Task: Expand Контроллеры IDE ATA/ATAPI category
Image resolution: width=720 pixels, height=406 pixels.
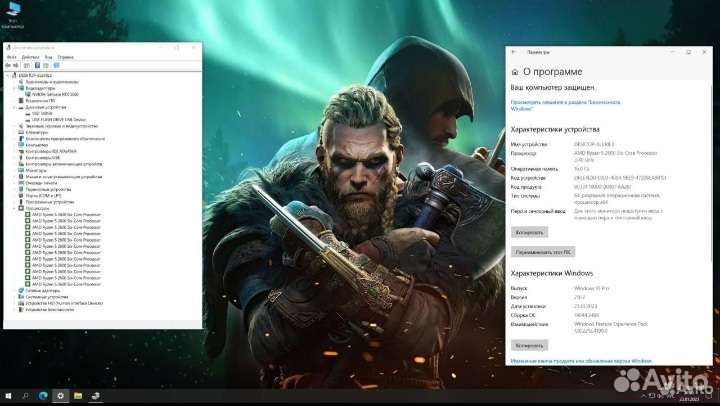Action: (15, 152)
